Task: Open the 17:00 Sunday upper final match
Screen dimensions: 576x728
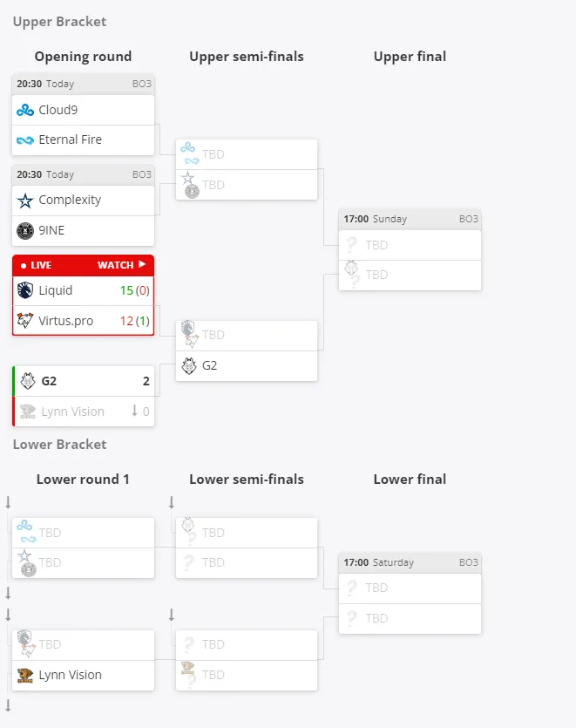Action: click(x=410, y=219)
